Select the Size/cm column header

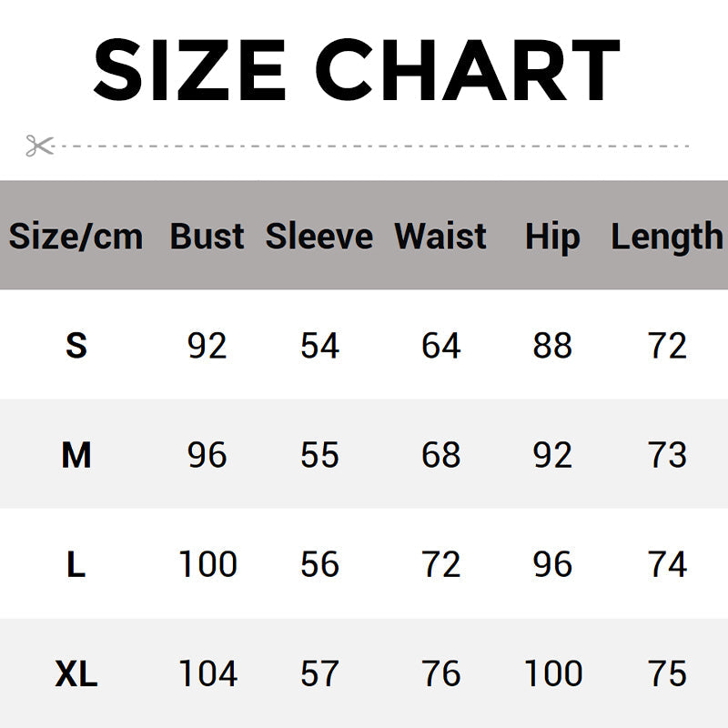tap(76, 237)
